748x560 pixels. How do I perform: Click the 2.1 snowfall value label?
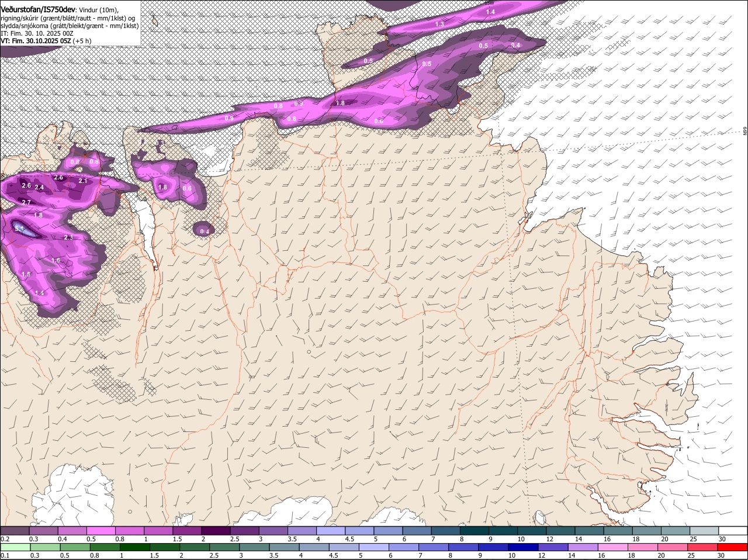coord(83,181)
